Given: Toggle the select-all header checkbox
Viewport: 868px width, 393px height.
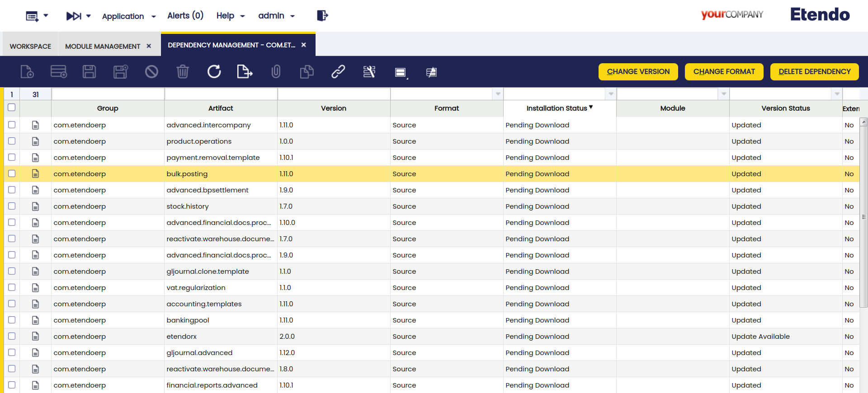Looking at the screenshot, I should (x=12, y=108).
